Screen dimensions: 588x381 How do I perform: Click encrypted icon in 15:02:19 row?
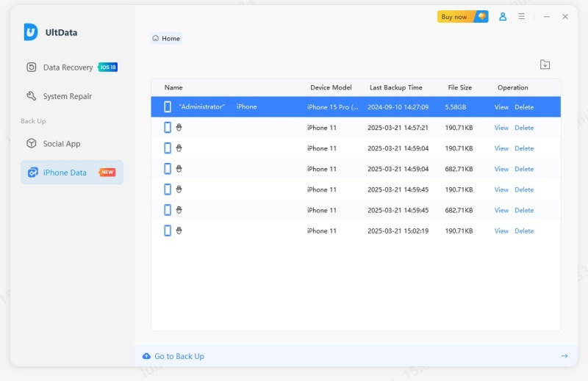point(179,231)
